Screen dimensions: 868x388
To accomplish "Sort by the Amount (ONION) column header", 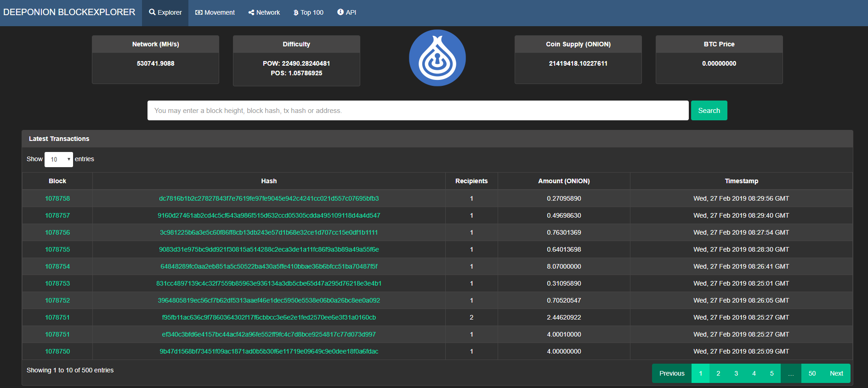I will (564, 181).
